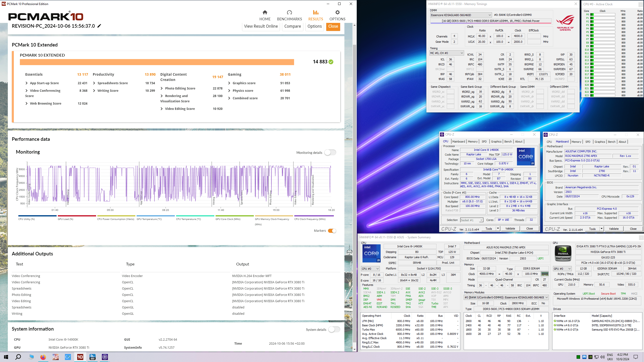Turn off the Markers toggle
Screen dimensions: 644x362
pos(332,231)
